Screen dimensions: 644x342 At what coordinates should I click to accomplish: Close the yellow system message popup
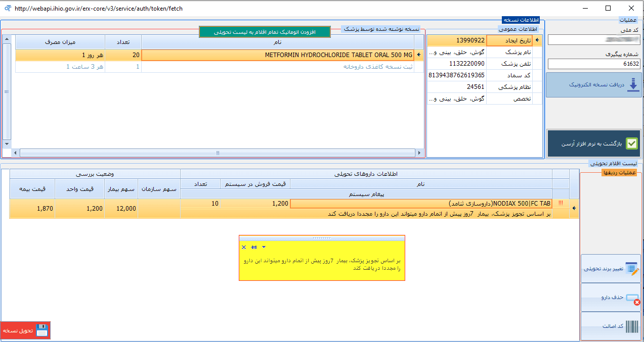click(x=244, y=247)
